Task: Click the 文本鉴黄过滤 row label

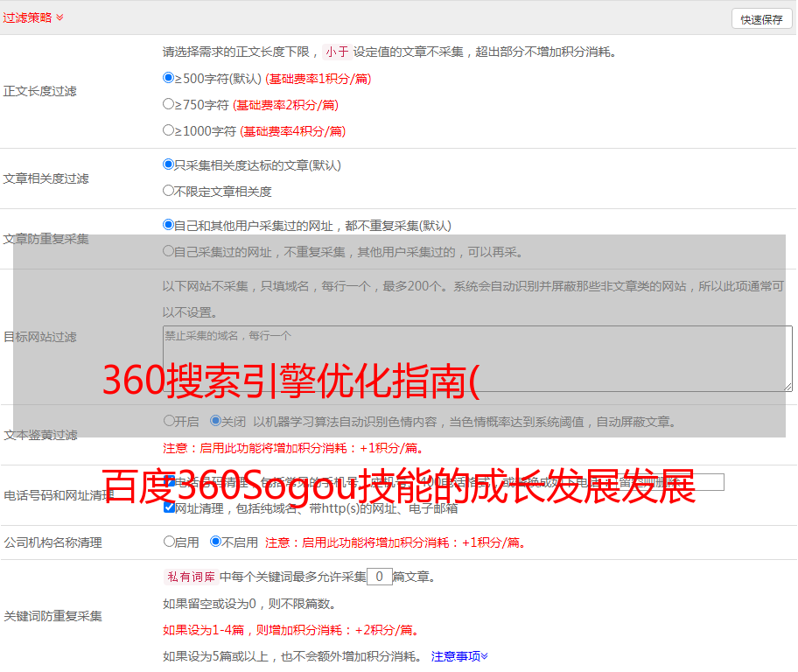Action: 41,435
